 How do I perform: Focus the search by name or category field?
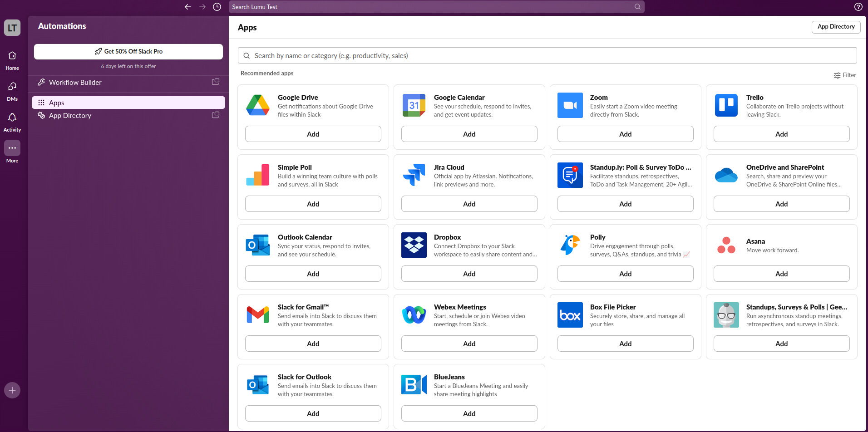547,56
